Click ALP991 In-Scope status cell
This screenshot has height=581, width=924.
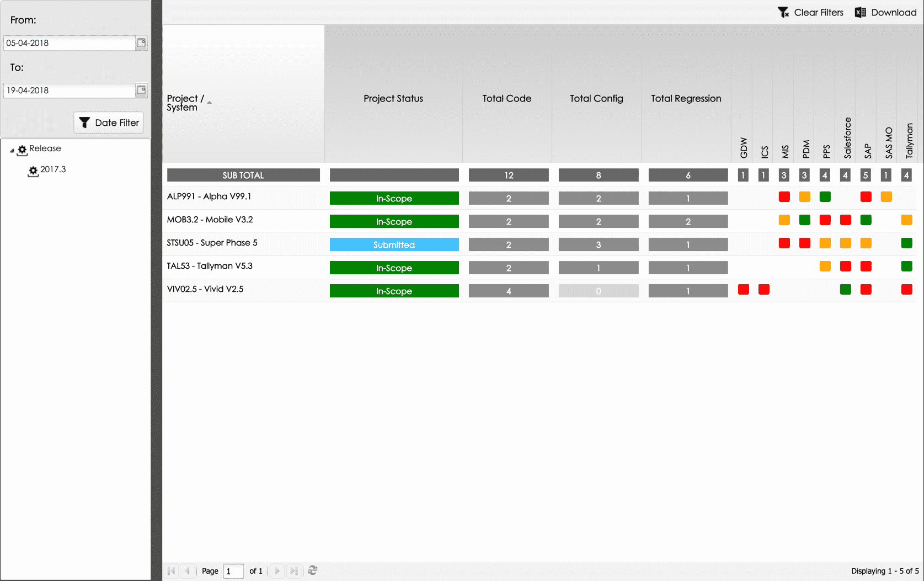(394, 198)
